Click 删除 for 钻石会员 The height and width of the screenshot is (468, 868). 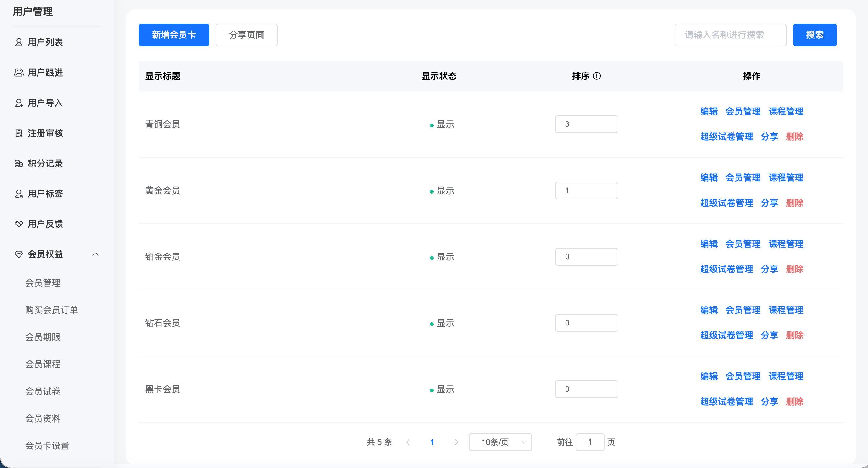tap(795, 336)
